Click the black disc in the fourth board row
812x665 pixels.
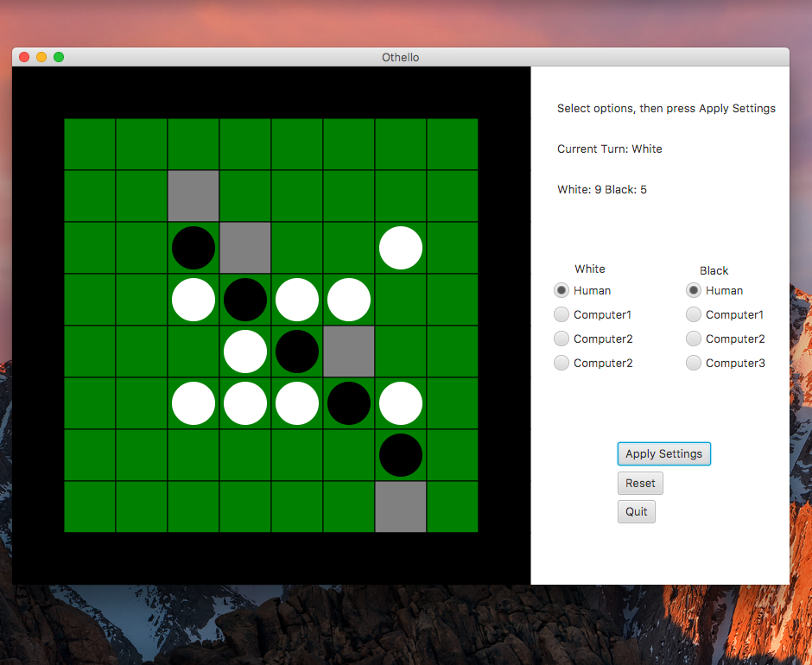point(245,300)
